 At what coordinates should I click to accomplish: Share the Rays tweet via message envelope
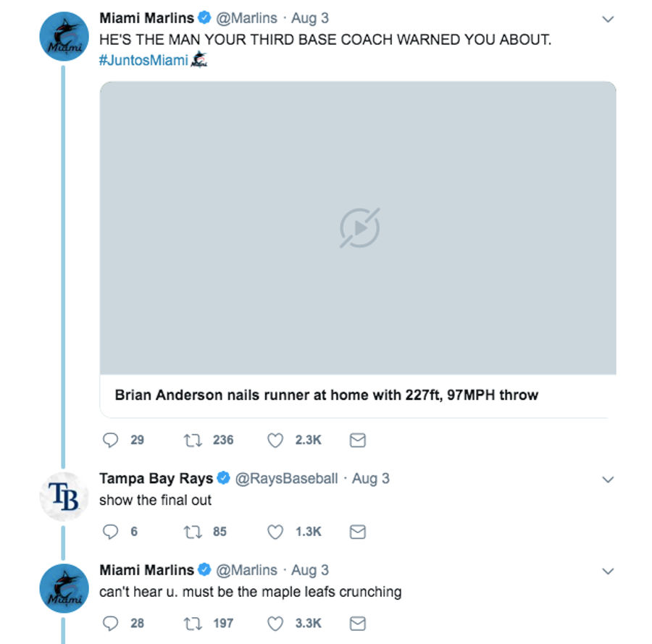pos(358,532)
